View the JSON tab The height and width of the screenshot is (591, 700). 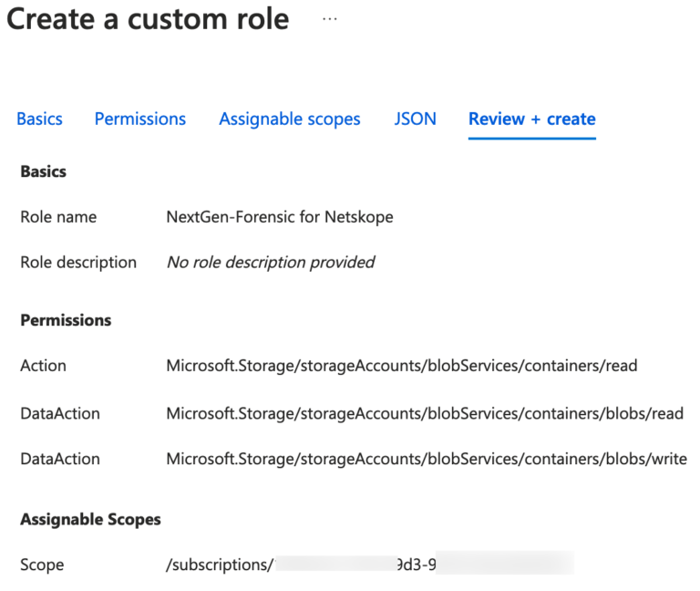click(x=415, y=119)
